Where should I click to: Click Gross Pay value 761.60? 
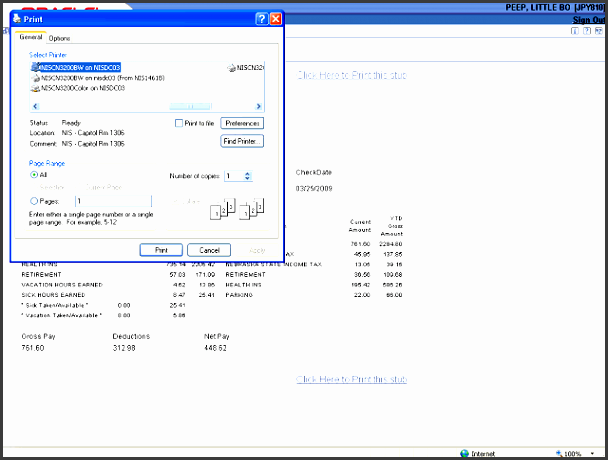click(x=33, y=348)
